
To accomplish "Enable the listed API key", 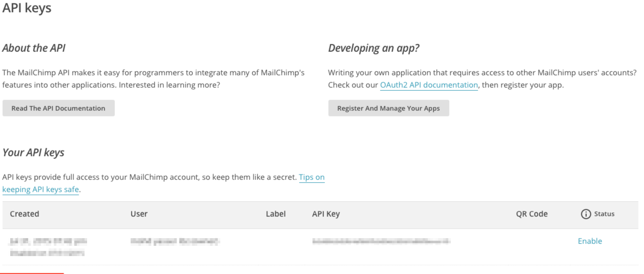I will click(x=590, y=241).
